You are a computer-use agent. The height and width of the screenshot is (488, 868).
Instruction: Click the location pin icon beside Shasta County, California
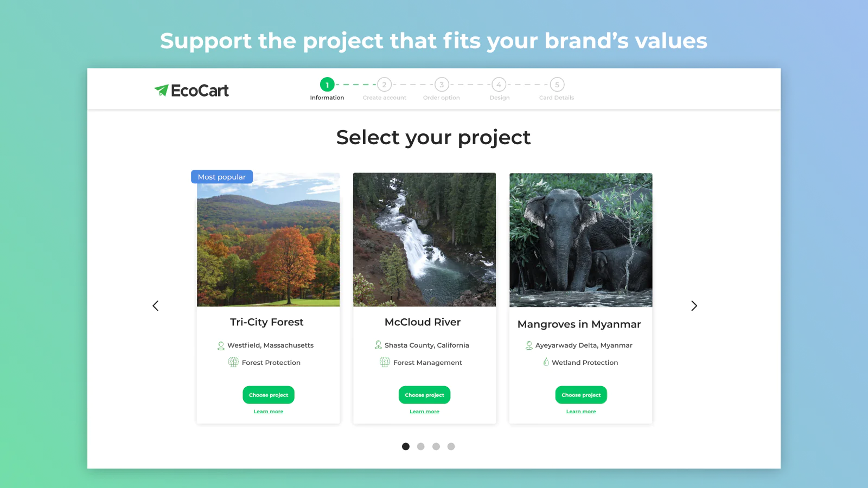click(x=378, y=345)
